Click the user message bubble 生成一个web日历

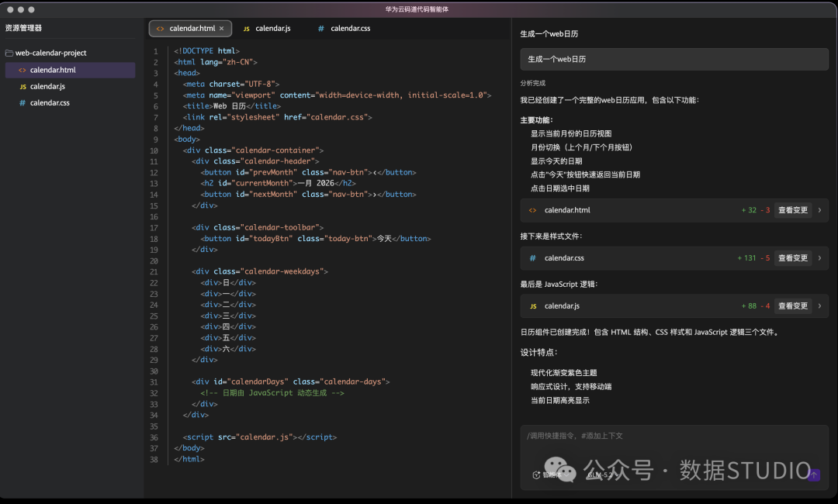click(674, 59)
